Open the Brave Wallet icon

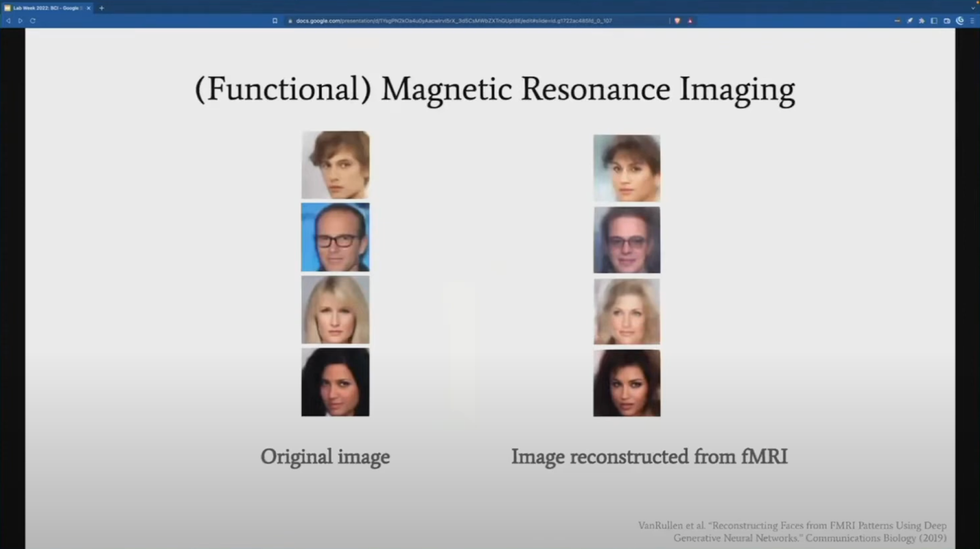coord(947,21)
